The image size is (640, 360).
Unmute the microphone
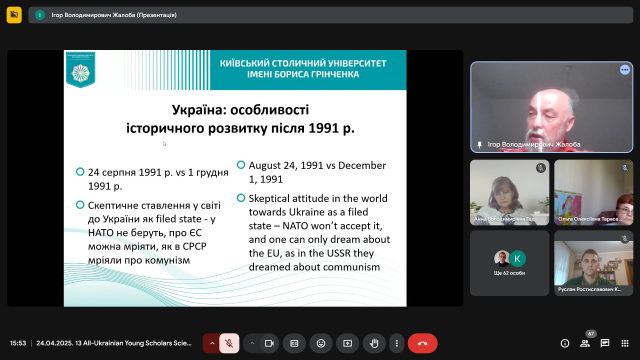point(229,343)
